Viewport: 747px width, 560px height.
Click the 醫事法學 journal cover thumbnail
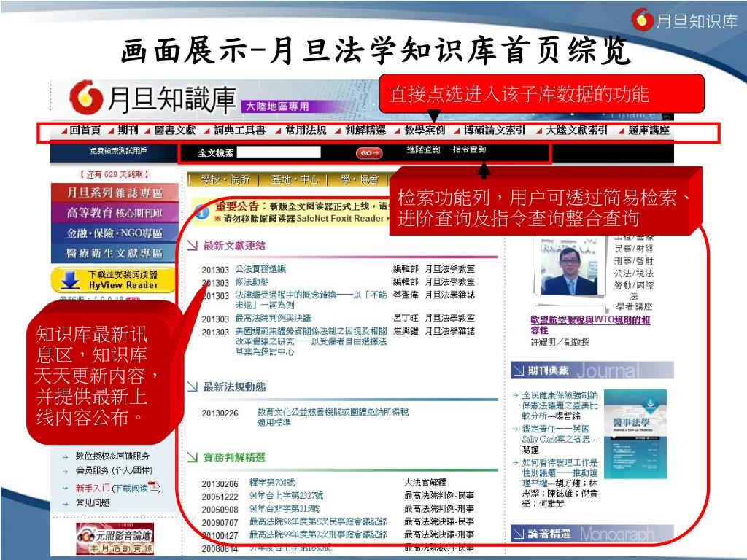(x=635, y=433)
